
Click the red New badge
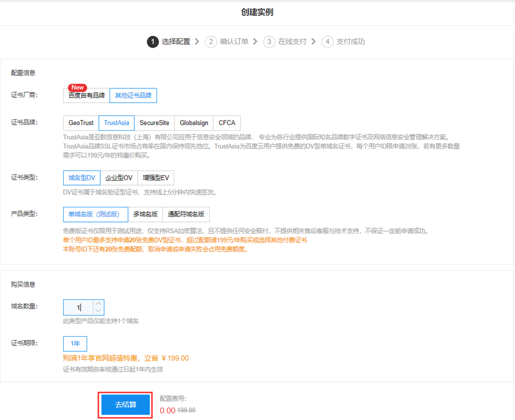(x=78, y=87)
